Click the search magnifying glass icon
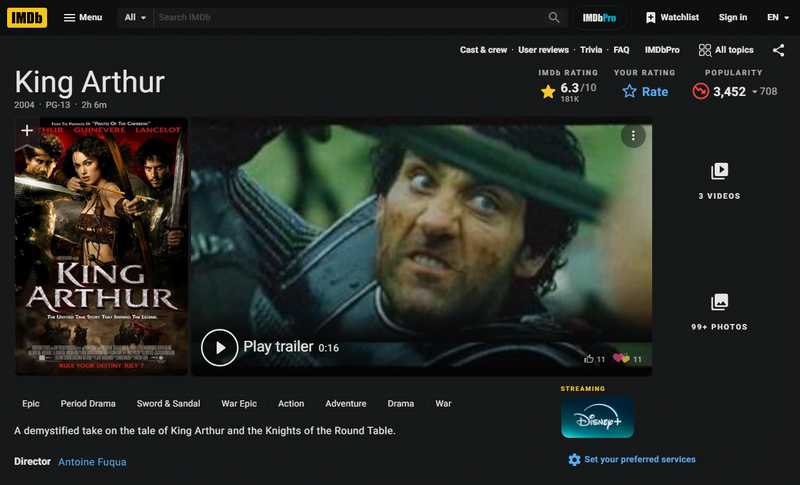The height and width of the screenshot is (485, 800). pos(554,17)
